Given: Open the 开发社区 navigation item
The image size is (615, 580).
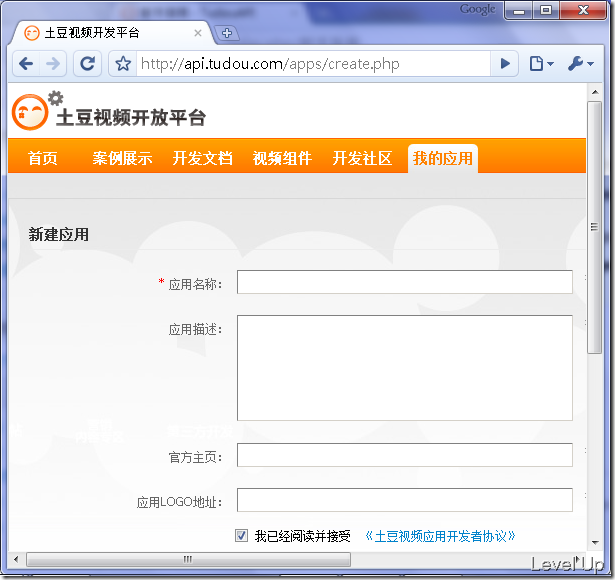Looking at the screenshot, I should point(362,158).
